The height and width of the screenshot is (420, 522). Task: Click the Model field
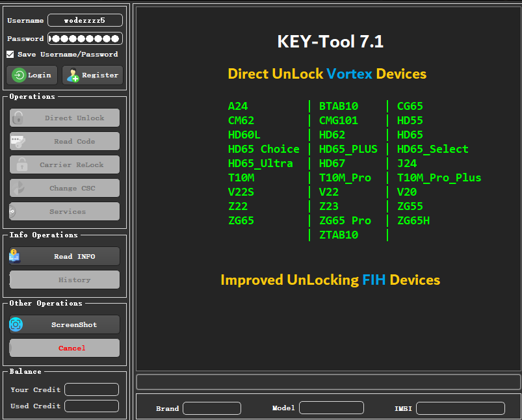332,408
